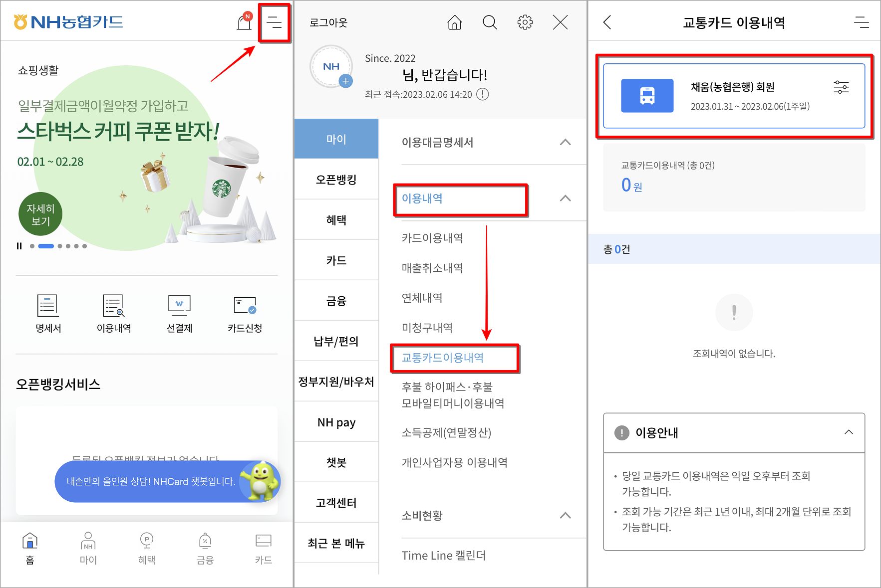The width and height of the screenshot is (881, 588).
Task: Open 소득공제(연말정산) submenu item
Action: pyautogui.click(x=446, y=432)
